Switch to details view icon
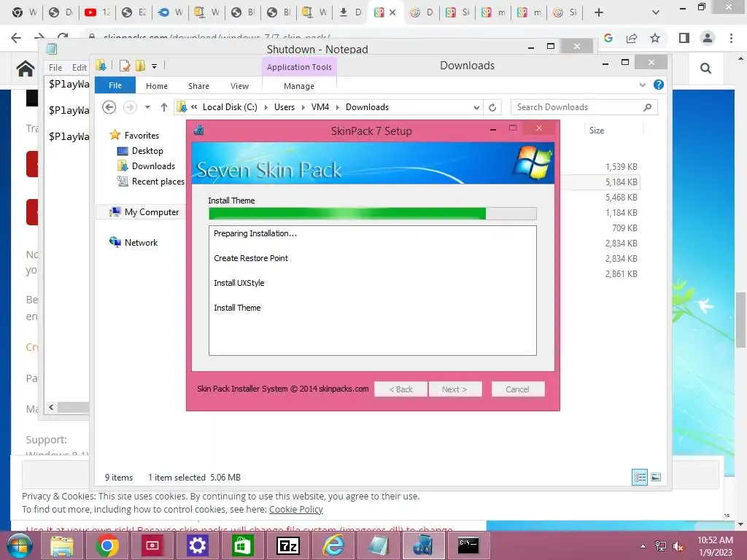747x560 pixels. pos(639,477)
